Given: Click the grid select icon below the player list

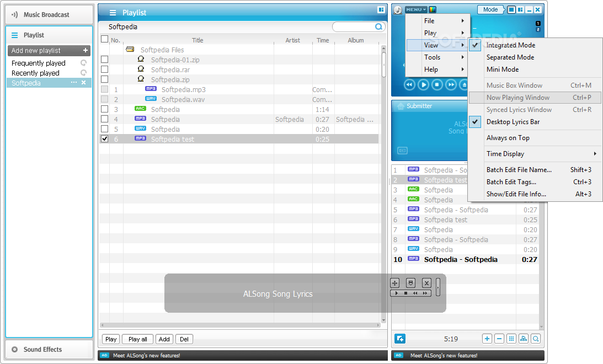Looking at the screenshot, I should 511,339.
